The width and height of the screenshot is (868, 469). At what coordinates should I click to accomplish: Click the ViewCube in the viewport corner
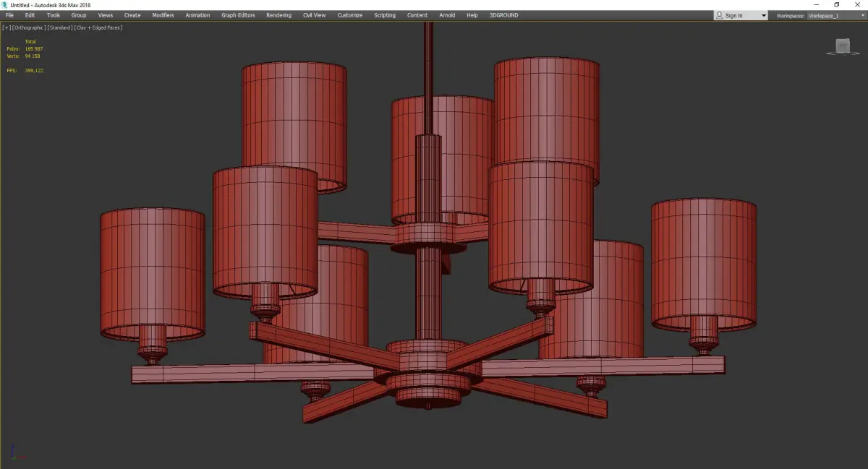coord(842,46)
